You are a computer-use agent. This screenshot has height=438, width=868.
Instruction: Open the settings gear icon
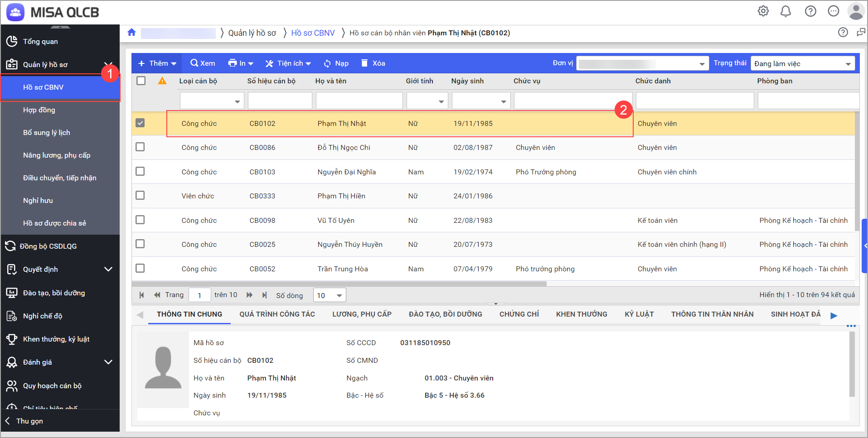(x=763, y=11)
